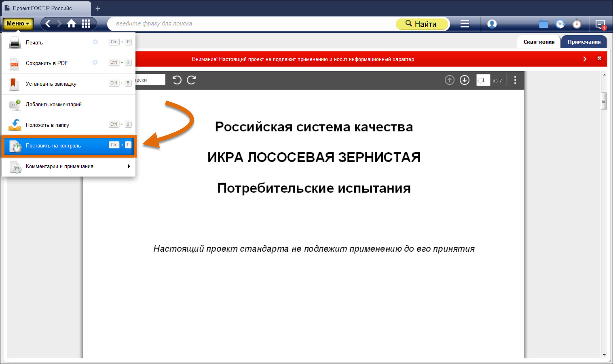This screenshot has width=613, height=364.
Task: Open the user profile icon
Action: pyautogui.click(x=492, y=24)
